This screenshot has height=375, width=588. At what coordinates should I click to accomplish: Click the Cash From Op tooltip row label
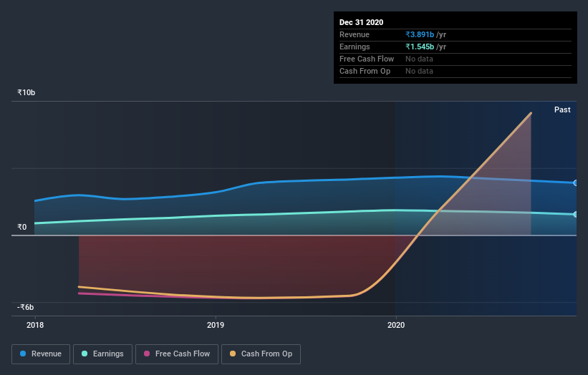click(365, 71)
